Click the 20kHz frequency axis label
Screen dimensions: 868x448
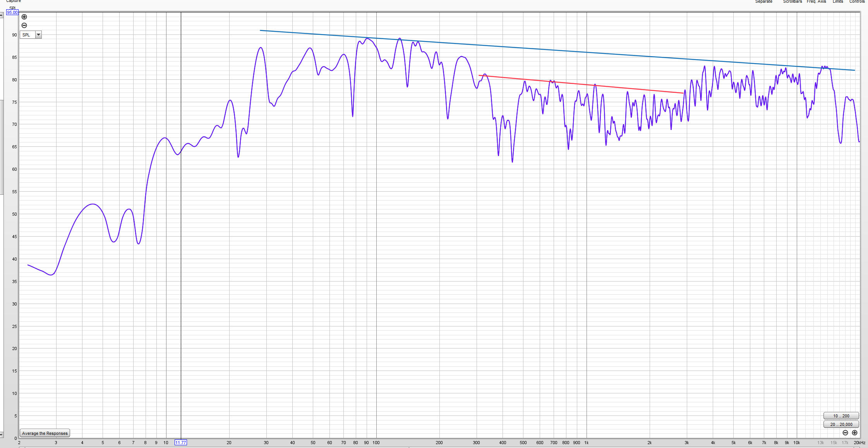click(x=859, y=443)
